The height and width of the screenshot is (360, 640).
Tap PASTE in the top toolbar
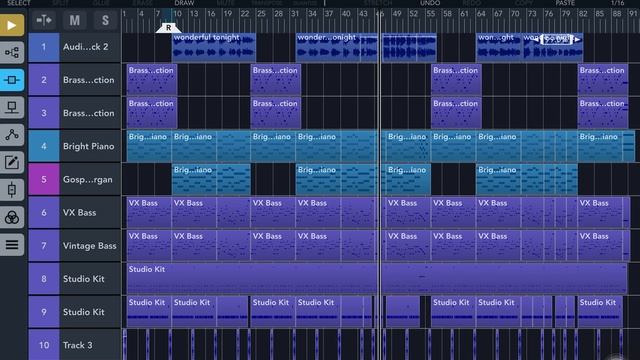[565, 3]
